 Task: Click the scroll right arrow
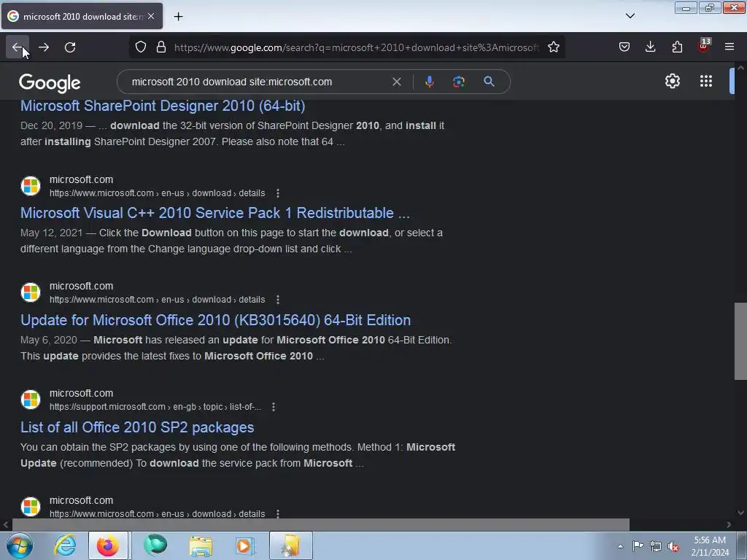coord(729,525)
